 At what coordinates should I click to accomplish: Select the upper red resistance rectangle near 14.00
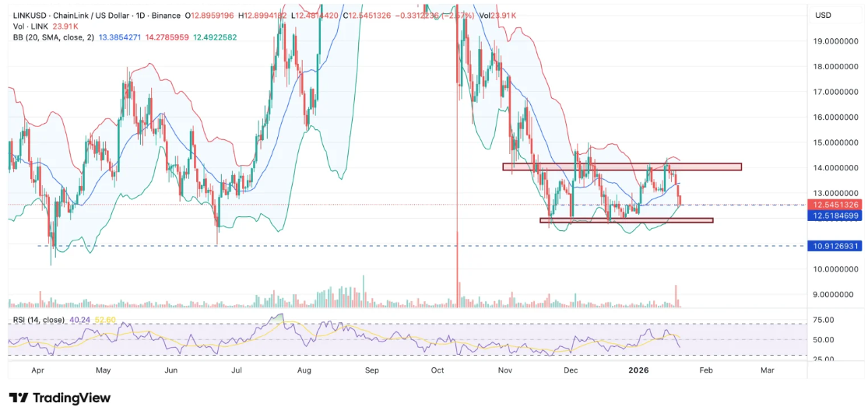point(621,167)
